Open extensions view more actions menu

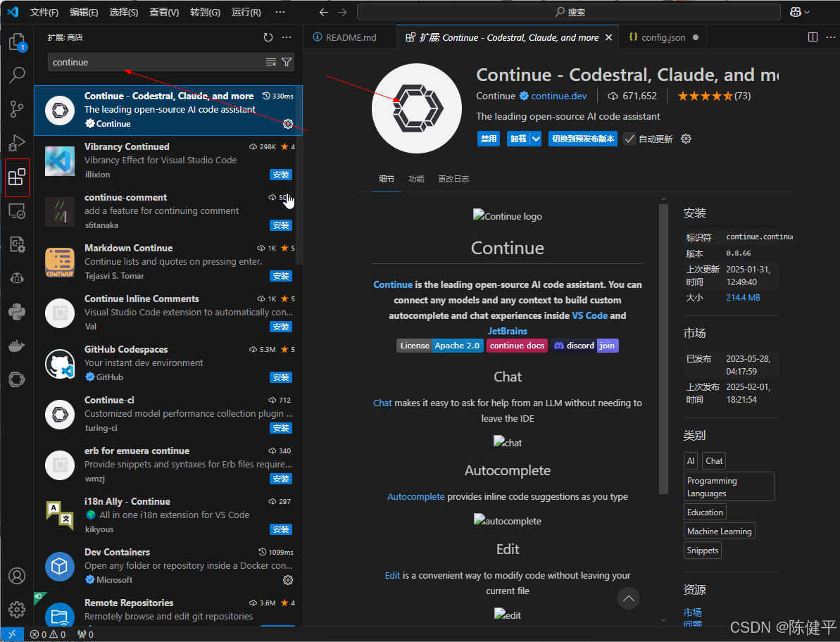[287, 37]
